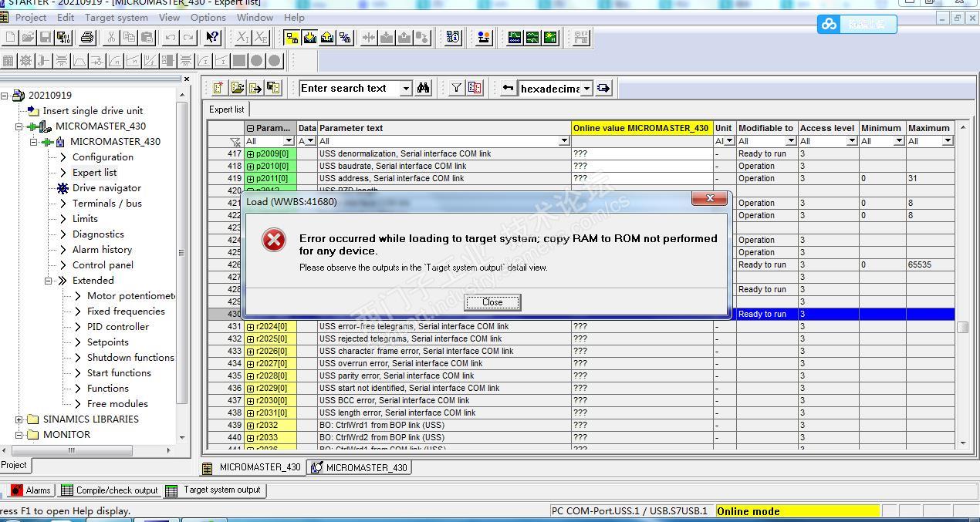
Task: Toggle Connect to target system icon
Action: click(x=292, y=37)
